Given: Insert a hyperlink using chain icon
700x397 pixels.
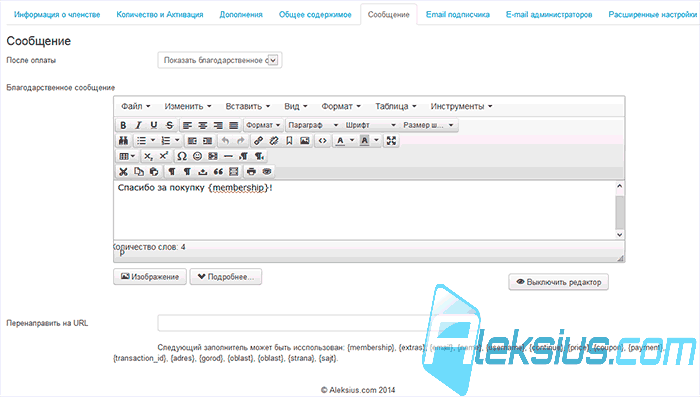Looking at the screenshot, I should tap(258, 141).
